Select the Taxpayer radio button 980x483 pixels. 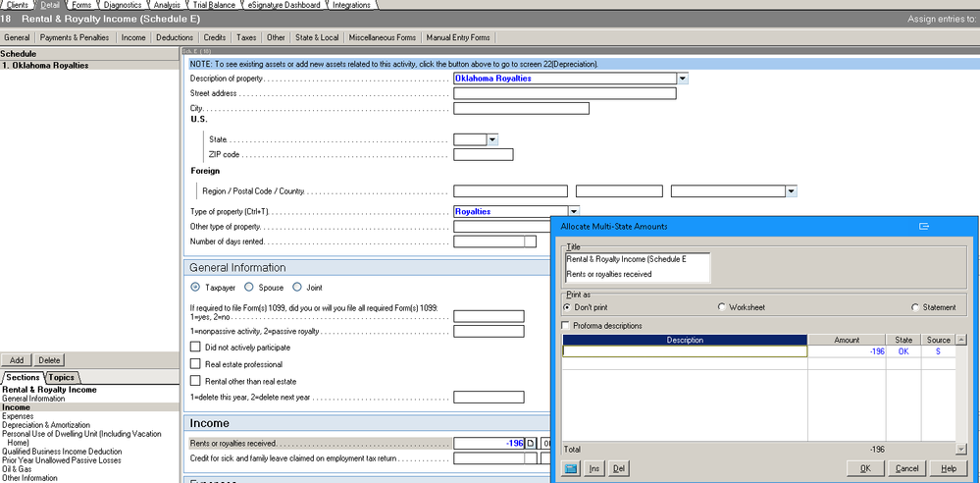click(x=195, y=288)
